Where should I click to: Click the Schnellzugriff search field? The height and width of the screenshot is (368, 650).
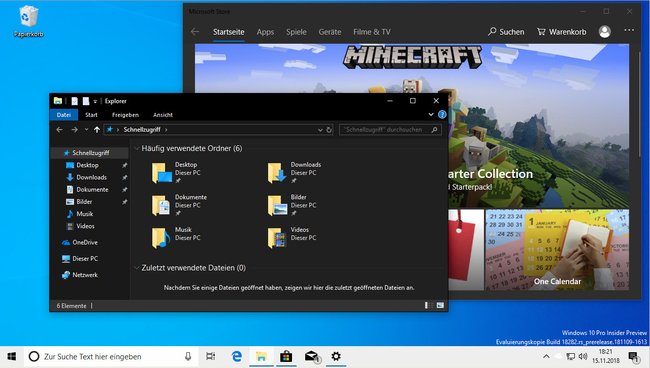pyautogui.click(x=390, y=130)
